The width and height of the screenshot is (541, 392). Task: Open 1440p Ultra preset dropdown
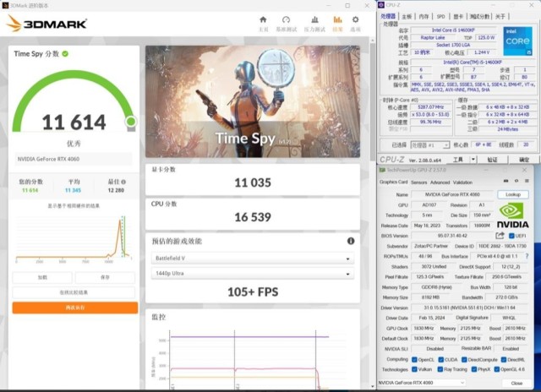point(253,274)
